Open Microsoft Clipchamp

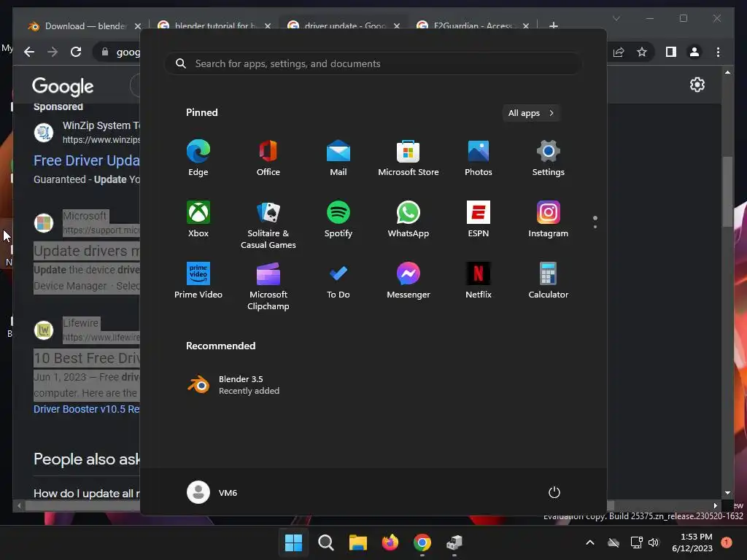click(268, 286)
